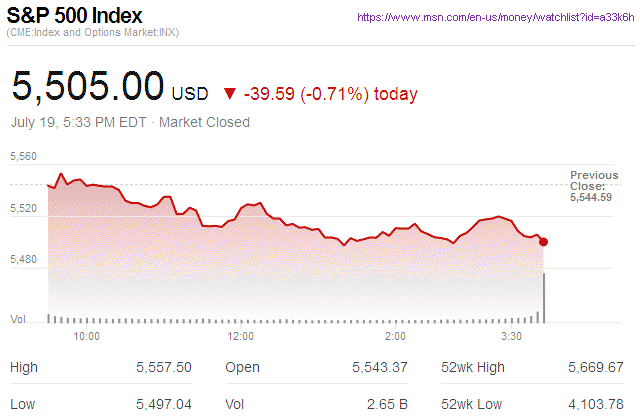Click the 5,560 price axis label

[x=23, y=157]
